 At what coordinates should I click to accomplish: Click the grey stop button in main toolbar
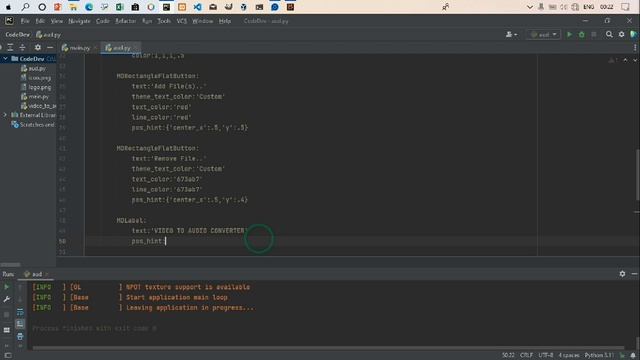point(594,35)
